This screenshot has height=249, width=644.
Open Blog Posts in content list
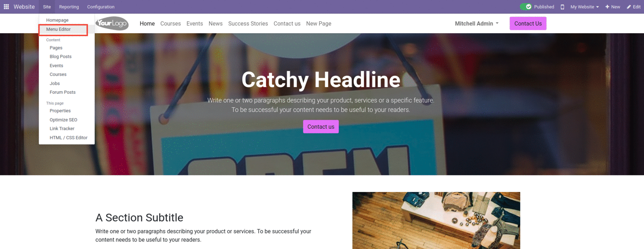(61, 57)
